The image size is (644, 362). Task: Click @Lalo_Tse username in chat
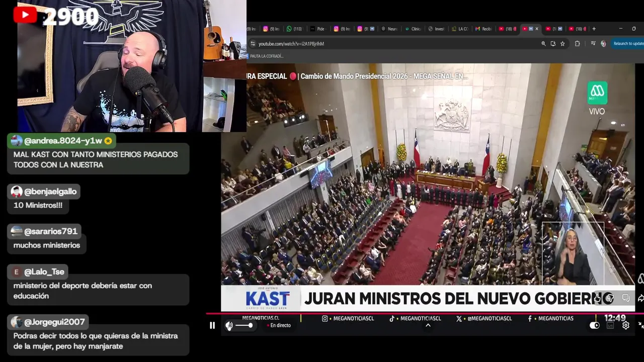[x=44, y=272]
